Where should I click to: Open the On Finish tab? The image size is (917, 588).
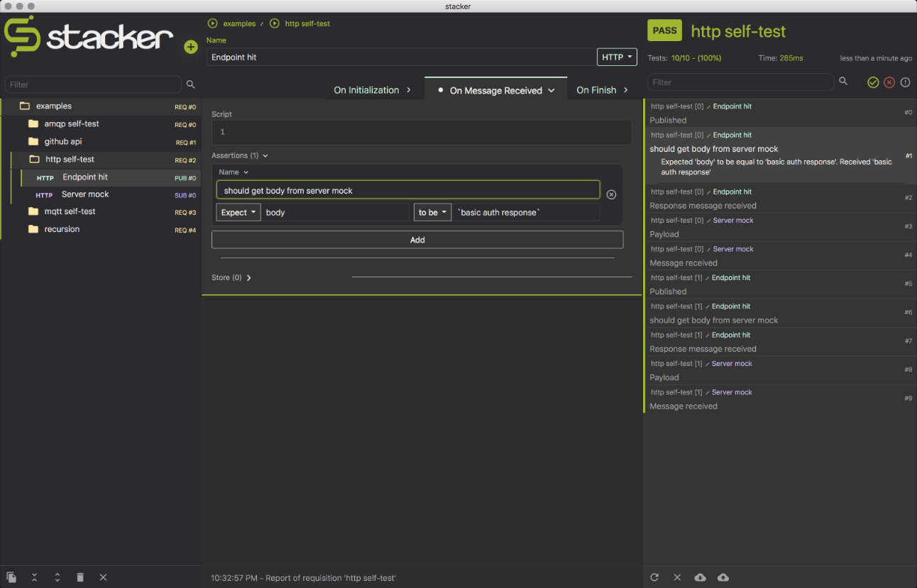[x=603, y=90]
